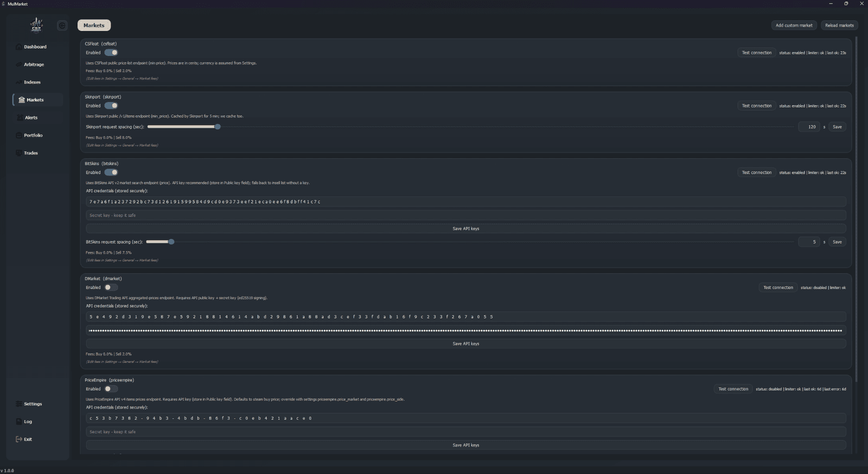The image size is (868, 474).
Task: Click PriceEmpire 'last error: 6d' status text
Action: click(x=835, y=389)
